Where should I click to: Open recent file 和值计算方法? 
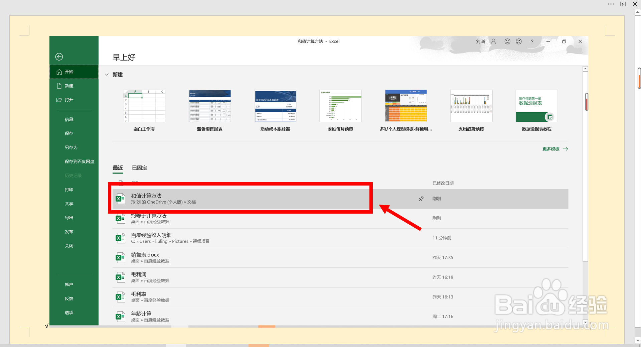coord(340,199)
